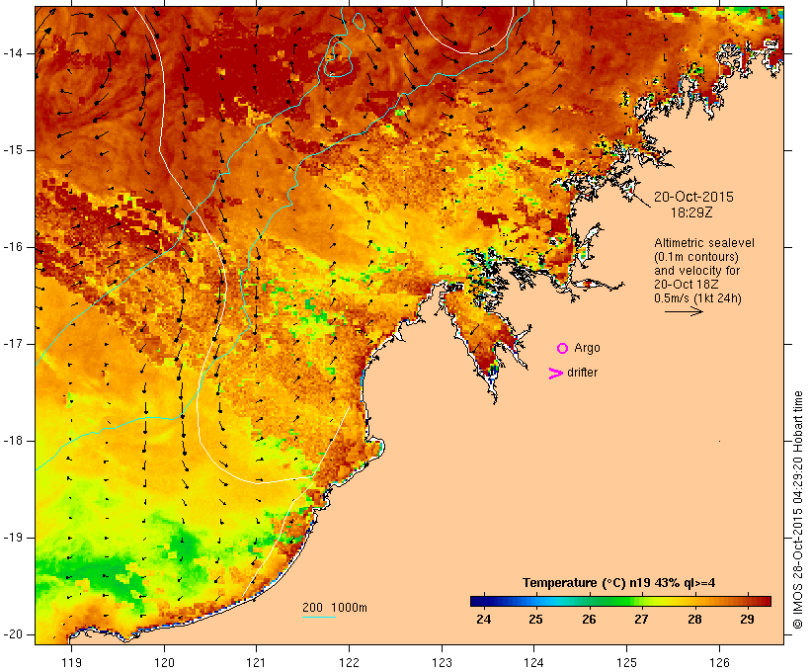Click longitude axis label '119'
The image size is (810, 672).
[71, 663]
